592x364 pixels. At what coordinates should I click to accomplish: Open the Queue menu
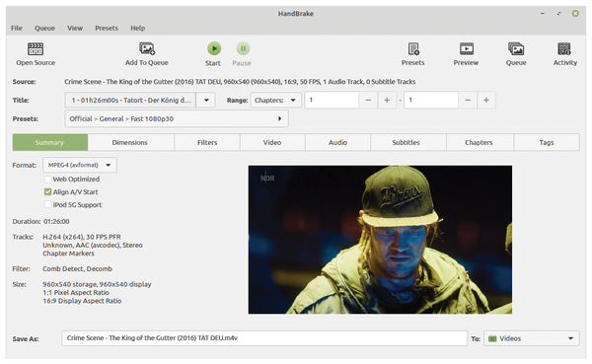(x=44, y=28)
